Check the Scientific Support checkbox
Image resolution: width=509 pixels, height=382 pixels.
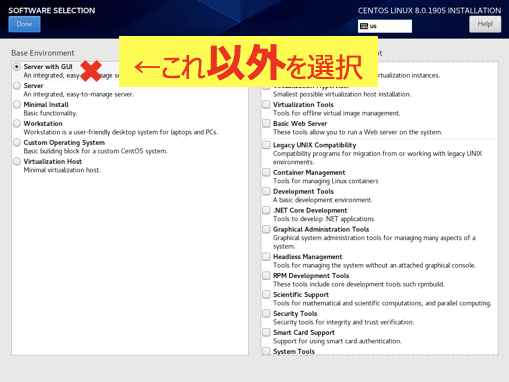pyautogui.click(x=266, y=295)
